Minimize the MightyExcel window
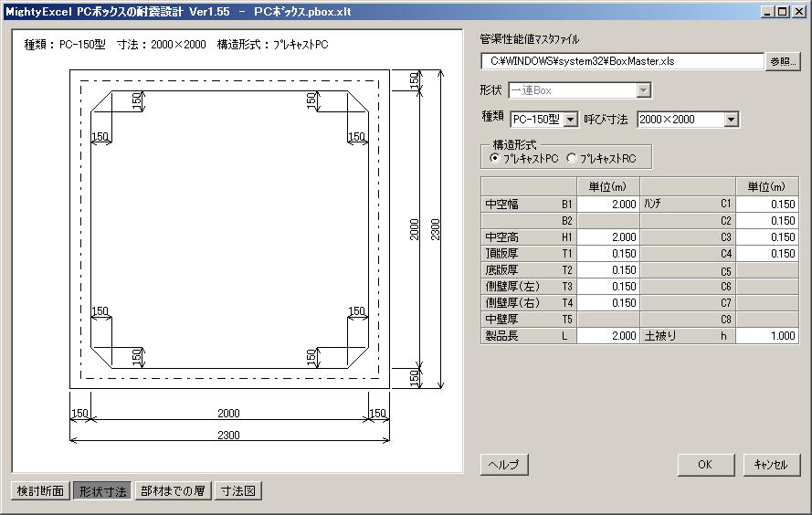 (x=768, y=11)
